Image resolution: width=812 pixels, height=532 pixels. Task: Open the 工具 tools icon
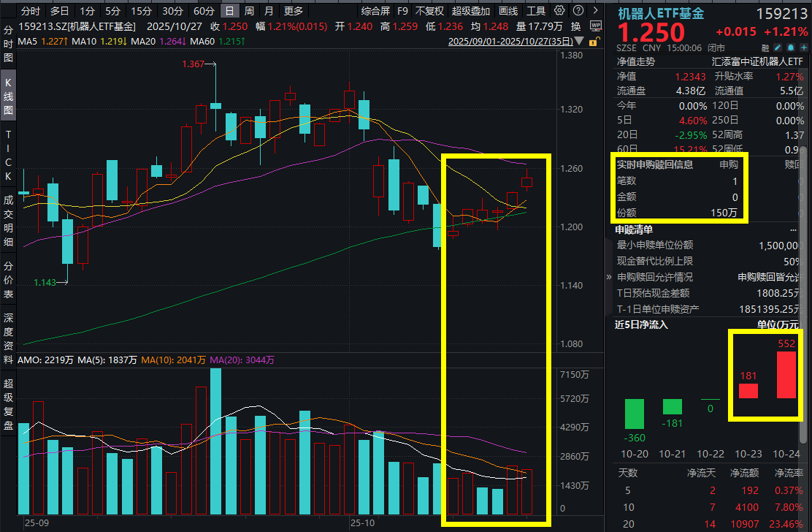tap(537, 10)
